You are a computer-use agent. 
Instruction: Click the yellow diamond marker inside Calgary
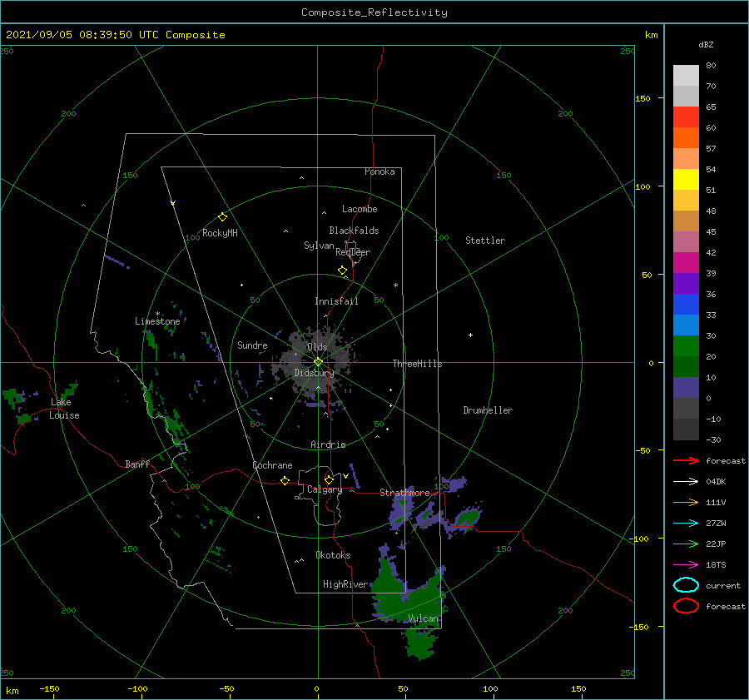point(329,479)
